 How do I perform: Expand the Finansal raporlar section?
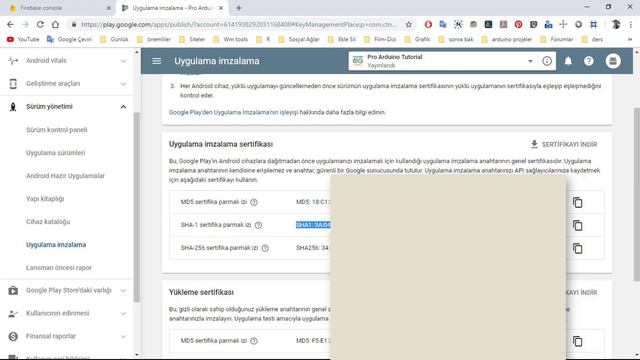(x=123, y=336)
